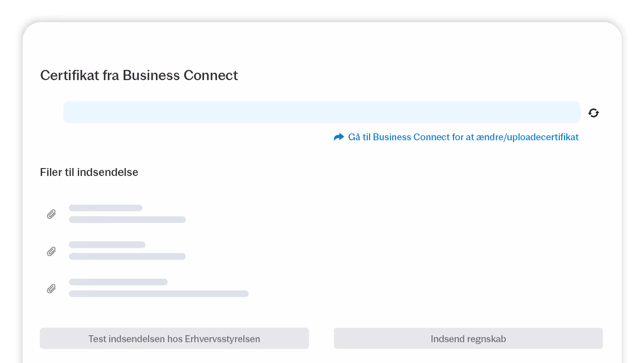Click the first file's paperclip icon
This screenshot has height=363, width=644.
[51, 214]
